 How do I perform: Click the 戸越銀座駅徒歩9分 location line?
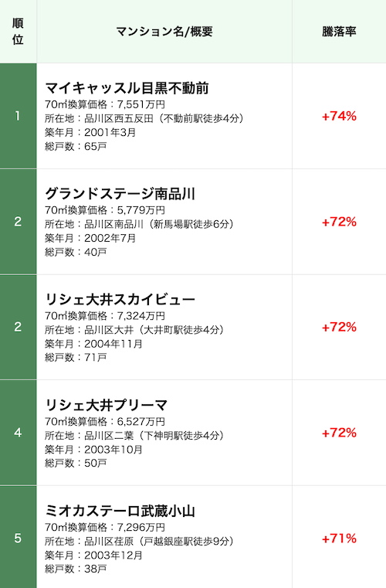139,542
